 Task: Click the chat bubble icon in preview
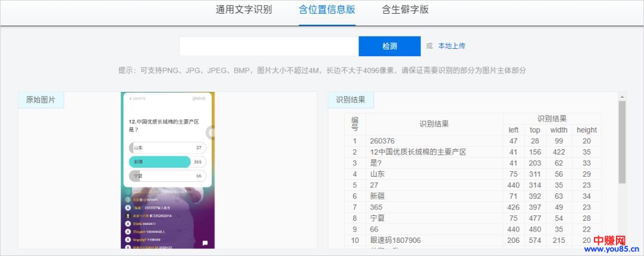tap(205, 243)
